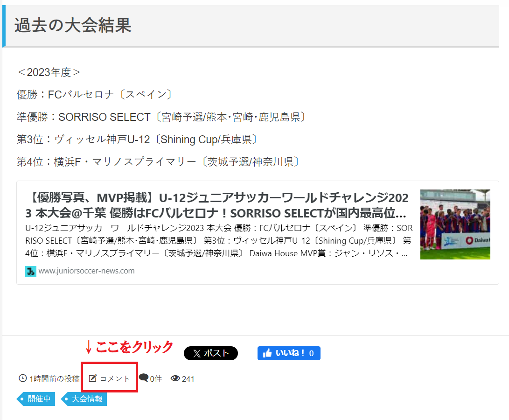This screenshot has height=420, width=509.
Task: Click the line 優勝：FCバルセロナ〔スペイン〕
Action: [94, 95]
